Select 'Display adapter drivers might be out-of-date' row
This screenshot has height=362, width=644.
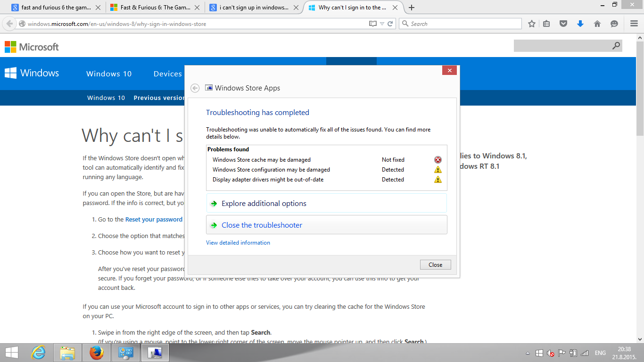coord(327,180)
